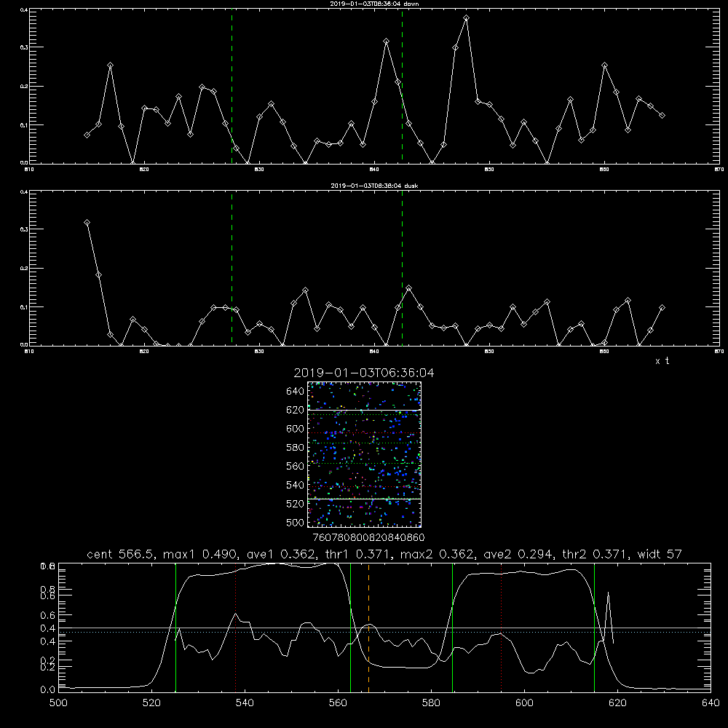Click the green vertical line near 525 in bottom plot
728x728 pixels.
pyautogui.click(x=175, y=628)
